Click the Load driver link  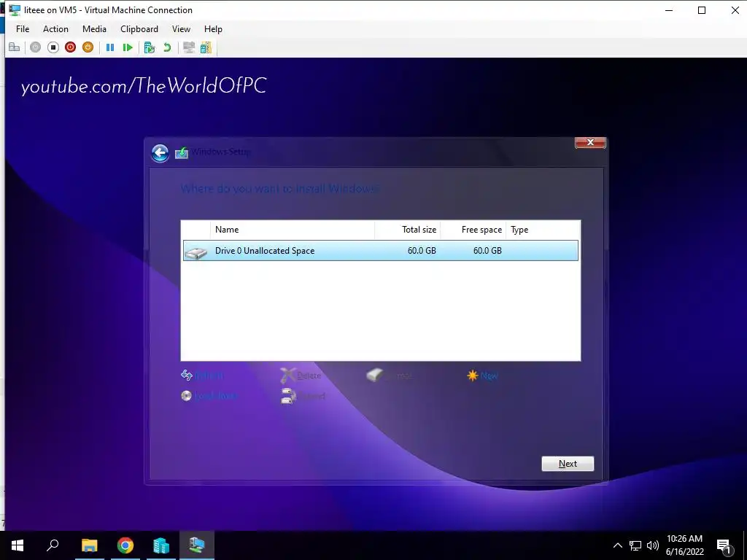pos(216,396)
